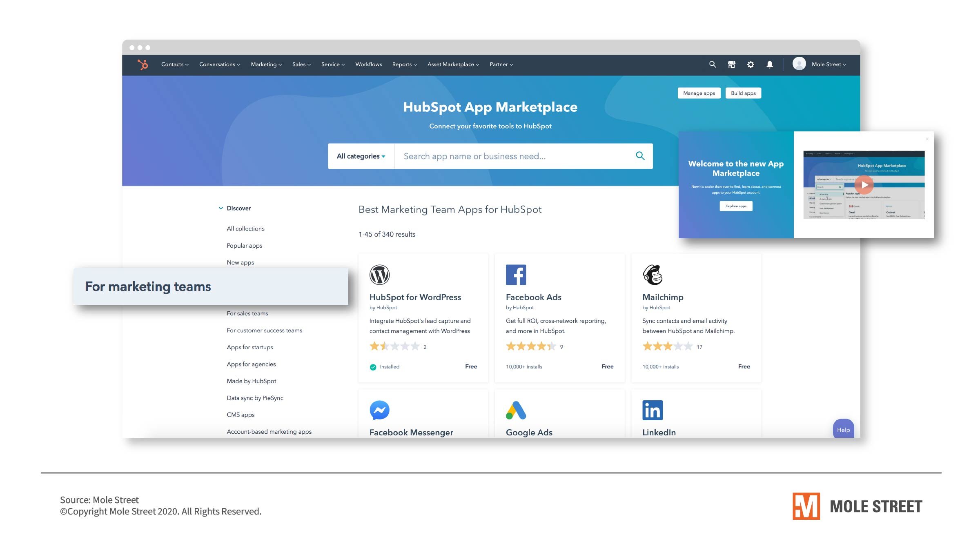Click the Facebook Ads app logo

[x=516, y=275]
